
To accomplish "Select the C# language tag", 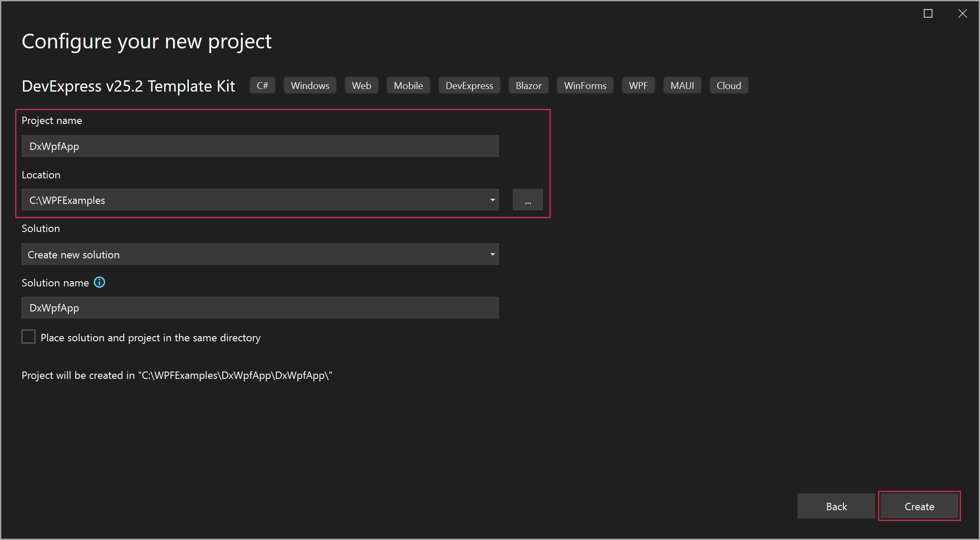I will [262, 85].
